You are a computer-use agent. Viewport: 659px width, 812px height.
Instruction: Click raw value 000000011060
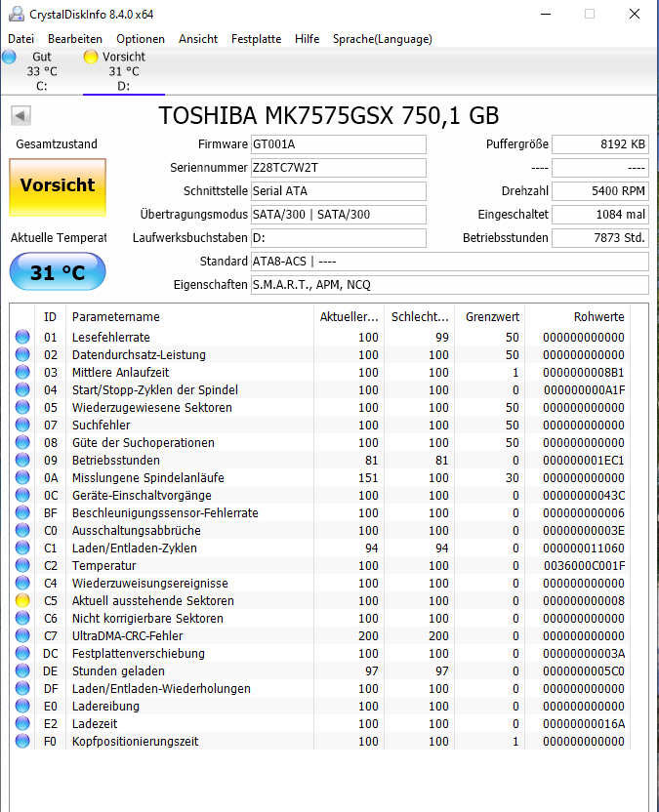pyautogui.click(x=584, y=548)
